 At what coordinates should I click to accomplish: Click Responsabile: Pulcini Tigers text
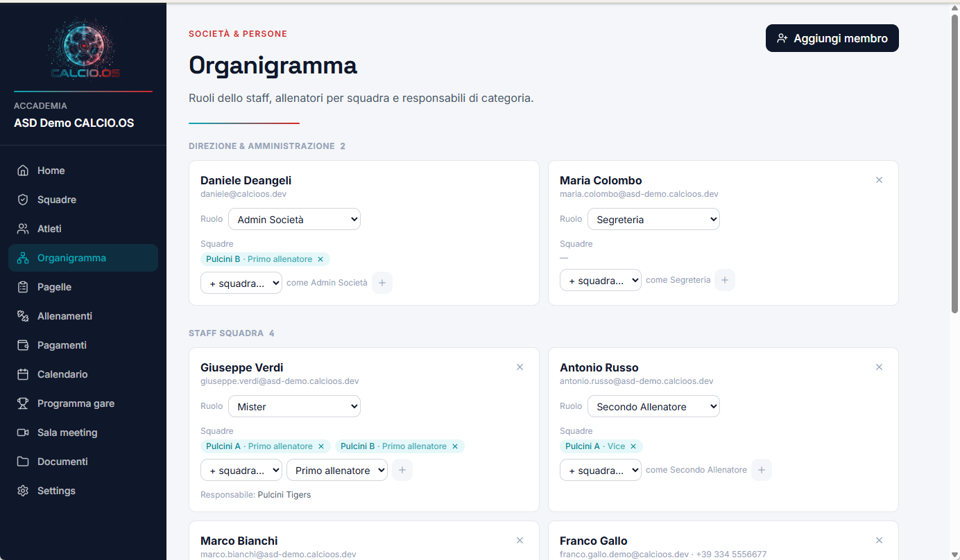pos(255,495)
